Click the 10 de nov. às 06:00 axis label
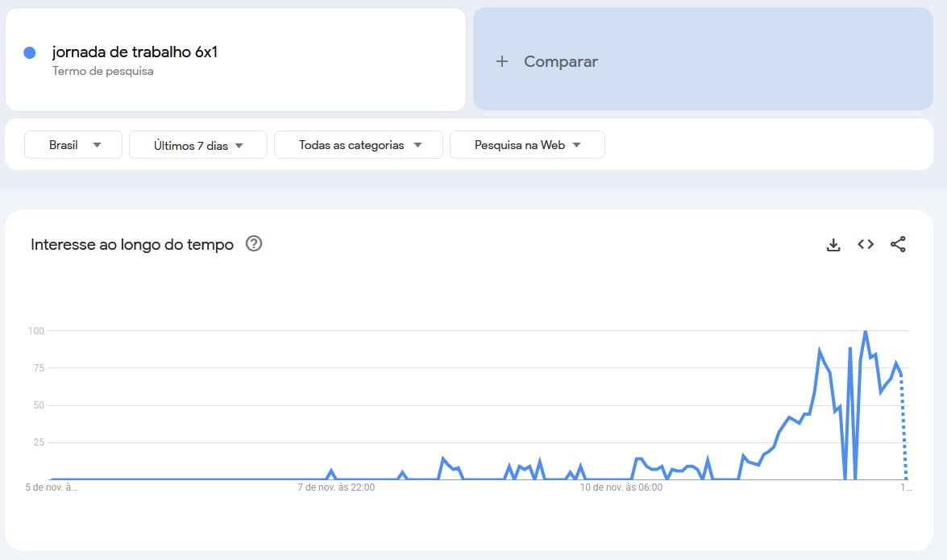The width and height of the screenshot is (947, 560). [x=621, y=487]
